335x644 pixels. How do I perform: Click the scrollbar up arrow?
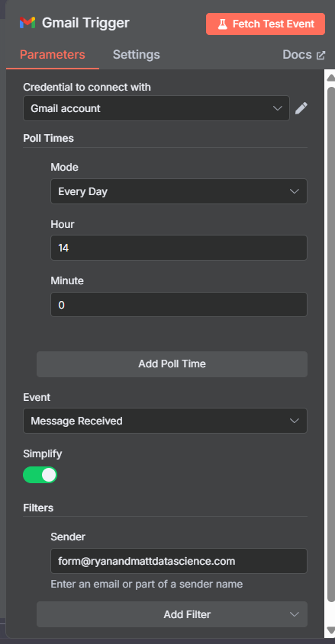tap(331, 78)
